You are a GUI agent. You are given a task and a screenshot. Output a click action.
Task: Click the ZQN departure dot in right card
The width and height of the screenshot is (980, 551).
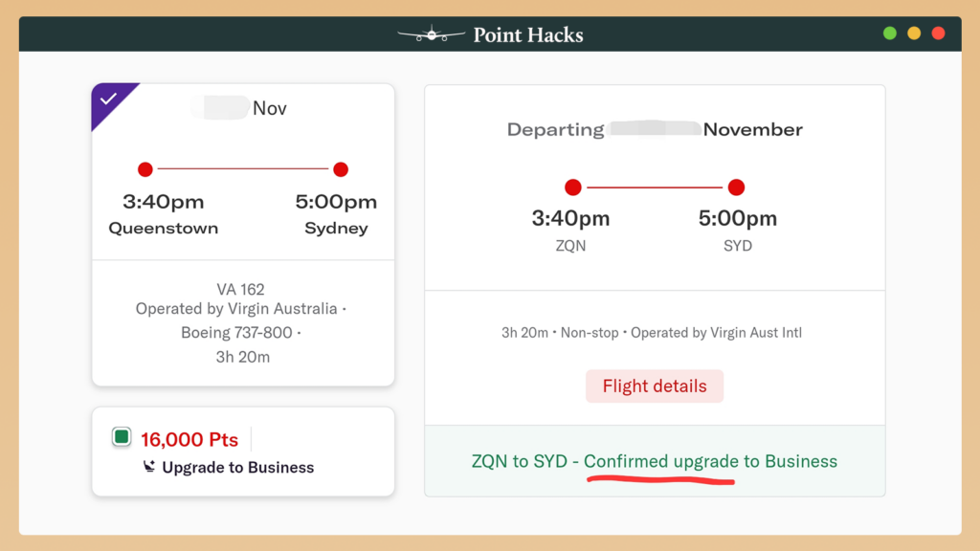(x=572, y=187)
